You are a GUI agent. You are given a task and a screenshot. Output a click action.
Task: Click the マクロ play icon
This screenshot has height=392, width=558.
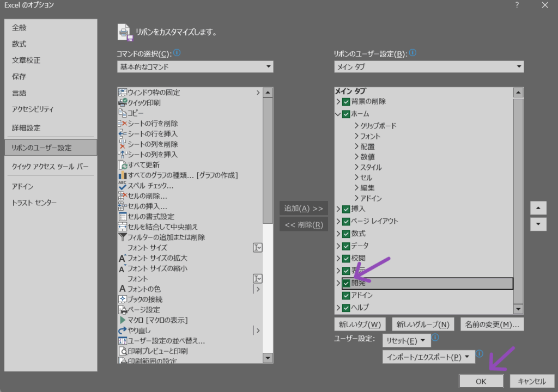coord(122,320)
